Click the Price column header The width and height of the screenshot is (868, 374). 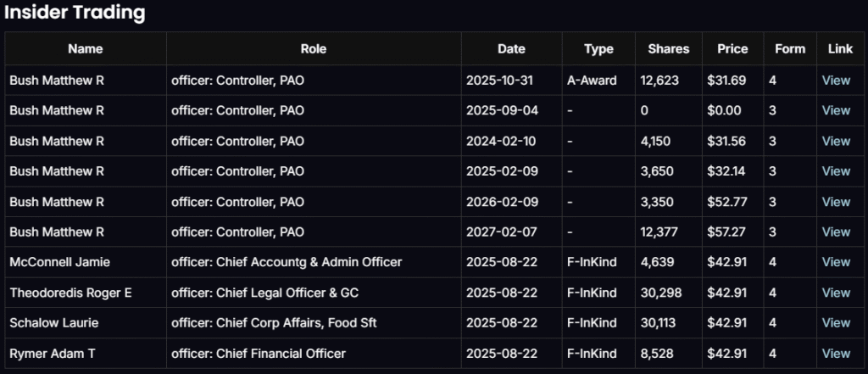pos(732,49)
